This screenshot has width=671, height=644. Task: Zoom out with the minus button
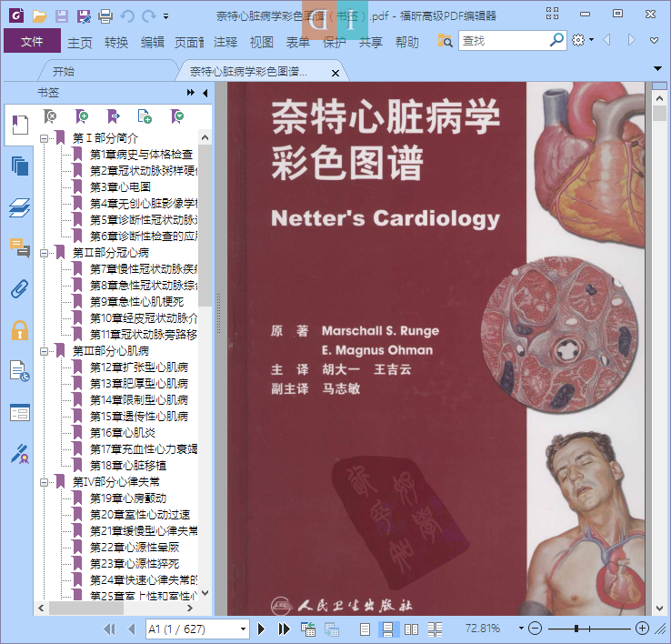click(535, 629)
